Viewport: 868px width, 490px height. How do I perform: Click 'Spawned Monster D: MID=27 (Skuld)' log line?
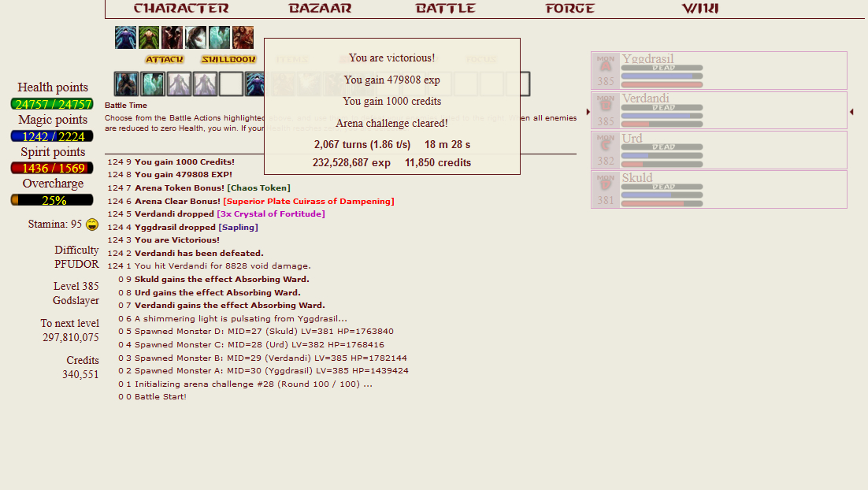(264, 331)
